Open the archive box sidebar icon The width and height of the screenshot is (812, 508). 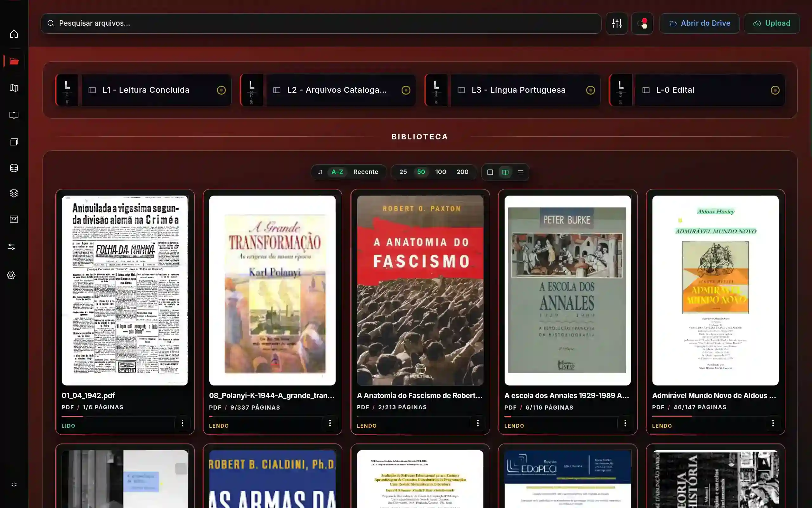(x=14, y=219)
